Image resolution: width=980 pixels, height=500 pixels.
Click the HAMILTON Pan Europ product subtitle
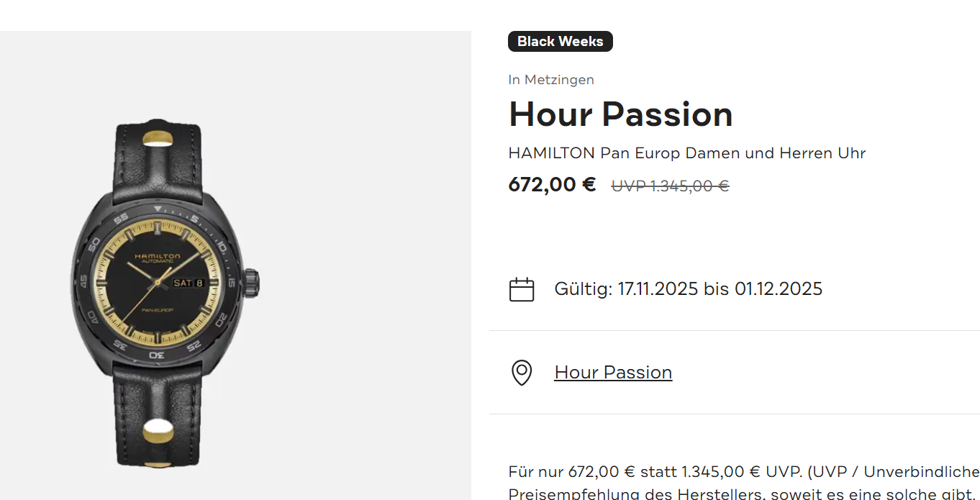click(686, 153)
